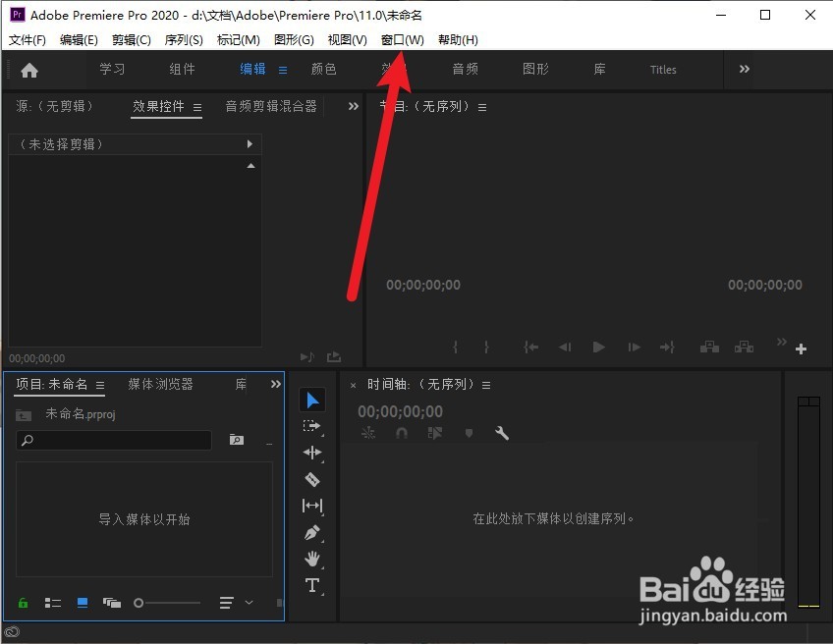This screenshot has width=833, height=644.
Task: Step back one frame in program monitor
Action: tap(565, 348)
